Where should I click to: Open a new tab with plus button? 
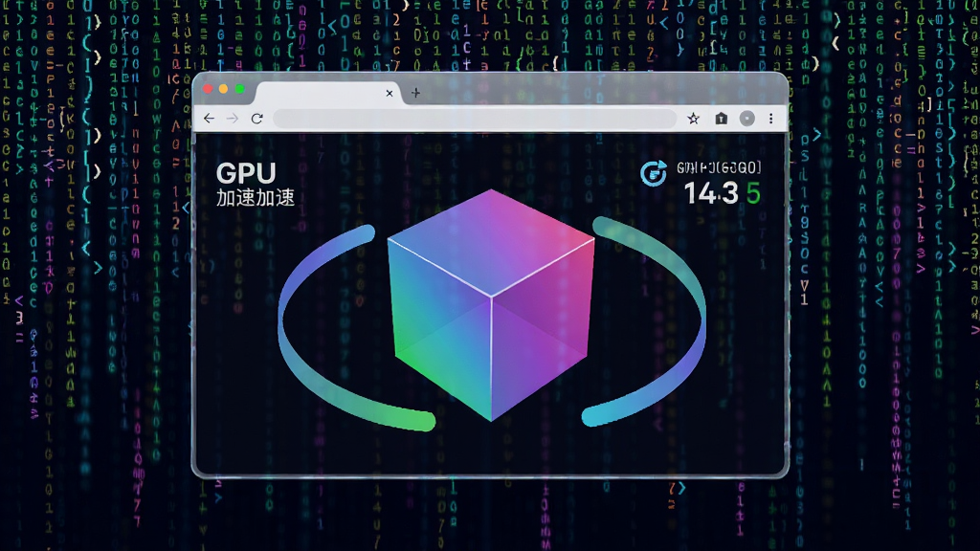(x=415, y=93)
